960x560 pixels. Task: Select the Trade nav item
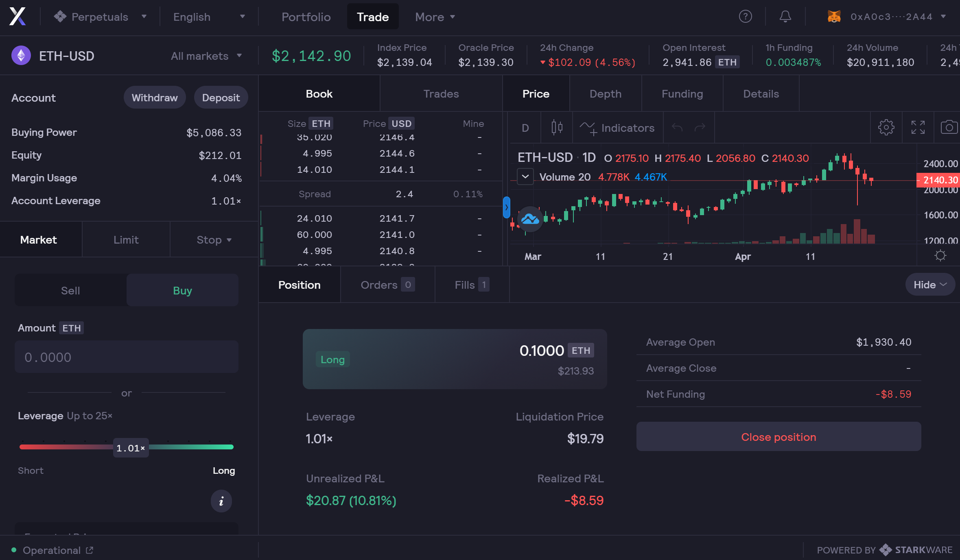pyautogui.click(x=373, y=17)
